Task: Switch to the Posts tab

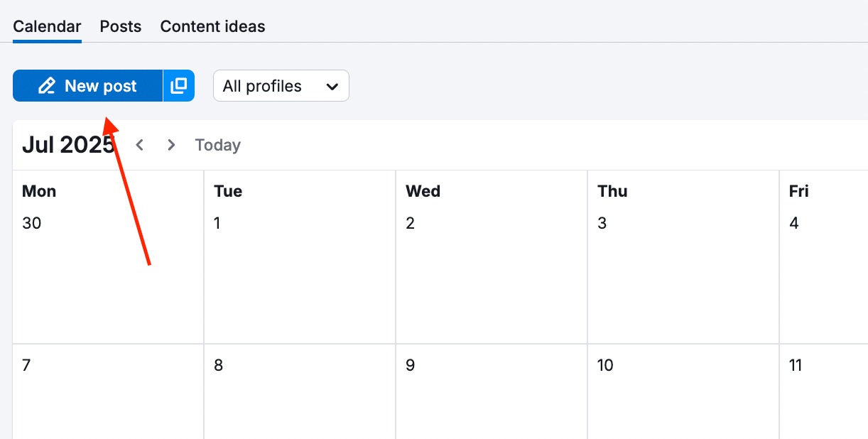Action: coord(121,27)
